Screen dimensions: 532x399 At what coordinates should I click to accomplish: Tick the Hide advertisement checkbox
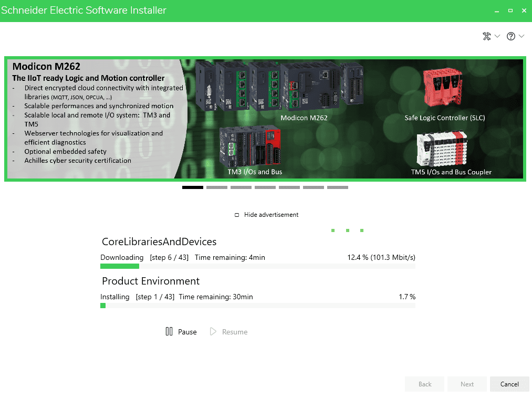click(x=237, y=215)
